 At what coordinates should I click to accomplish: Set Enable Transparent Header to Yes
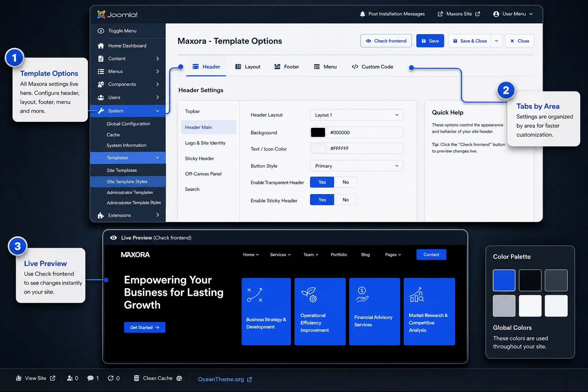point(322,182)
